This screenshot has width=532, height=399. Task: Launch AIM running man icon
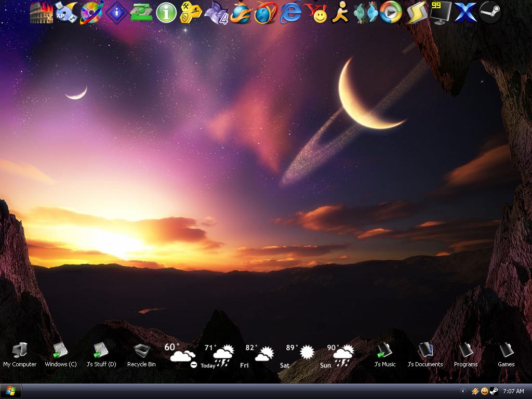click(x=340, y=13)
